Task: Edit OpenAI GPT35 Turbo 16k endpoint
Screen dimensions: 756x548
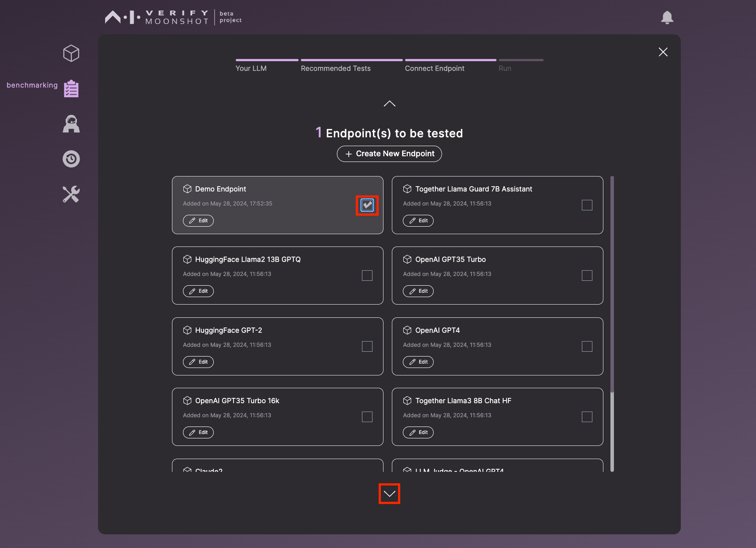Action: (x=198, y=432)
